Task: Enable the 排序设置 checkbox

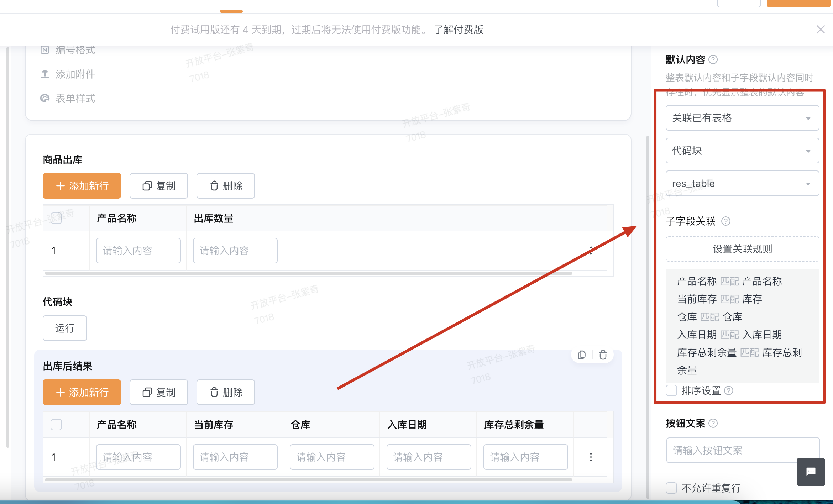Action: (x=671, y=390)
